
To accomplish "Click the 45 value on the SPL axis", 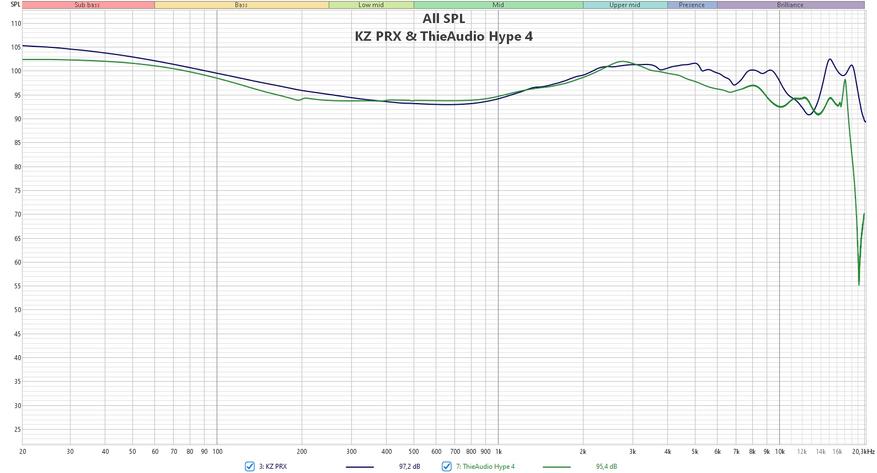I will coord(17,334).
